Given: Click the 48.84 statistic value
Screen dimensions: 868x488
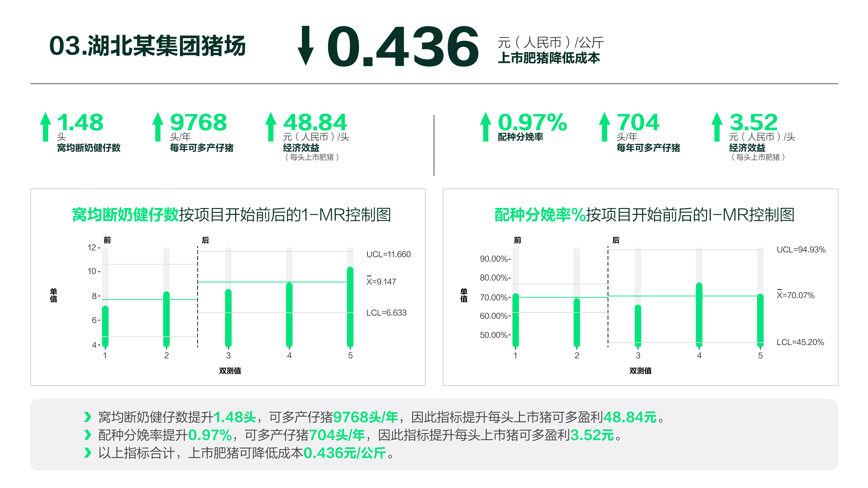Looking at the screenshot, I should 315,122.
